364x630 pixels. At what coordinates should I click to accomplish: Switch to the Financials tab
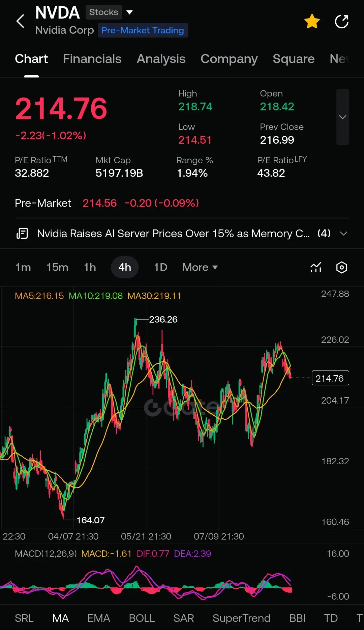[x=92, y=59]
